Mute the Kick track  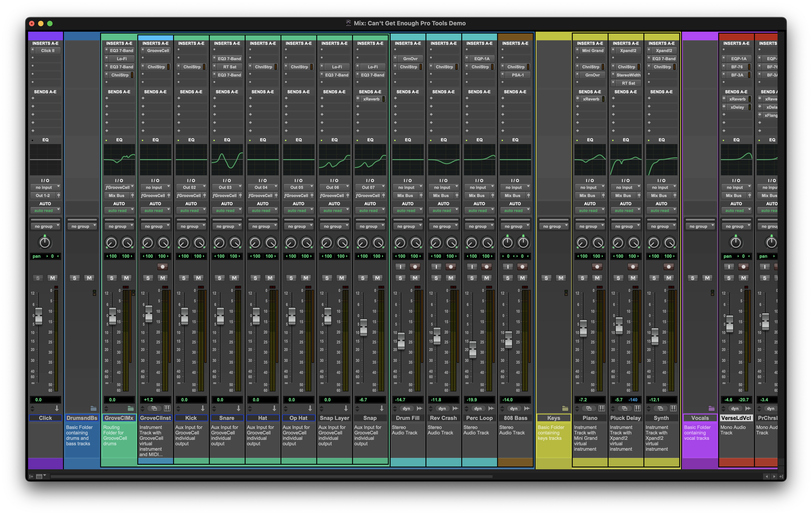(198, 278)
